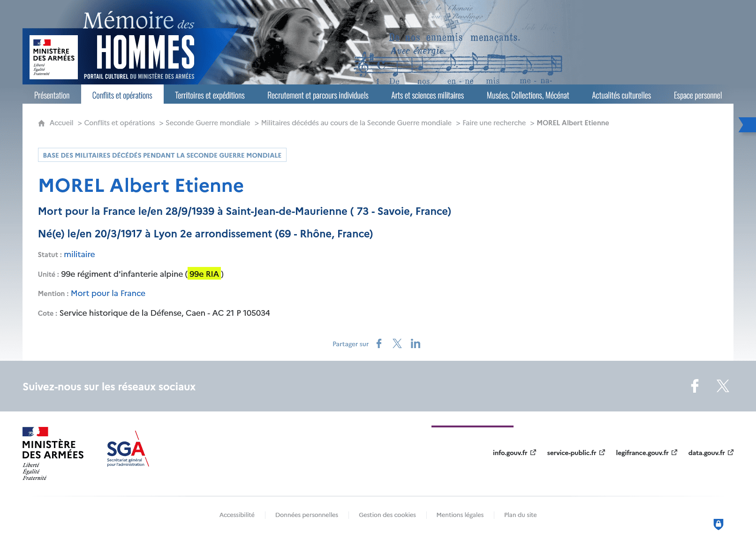Click the Ministère des Armées header logo
This screenshot has height=540, width=756.
tap(53, 57)
